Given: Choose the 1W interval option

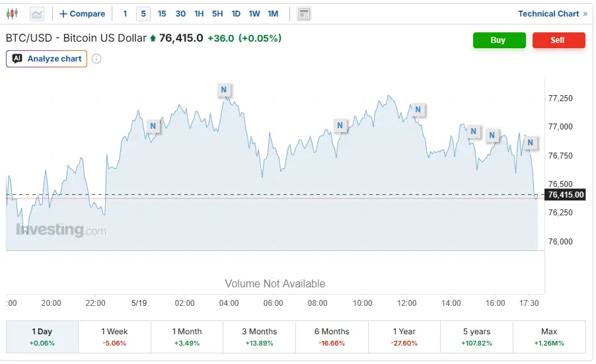Looking at the screenshot, I should (254, 14).
